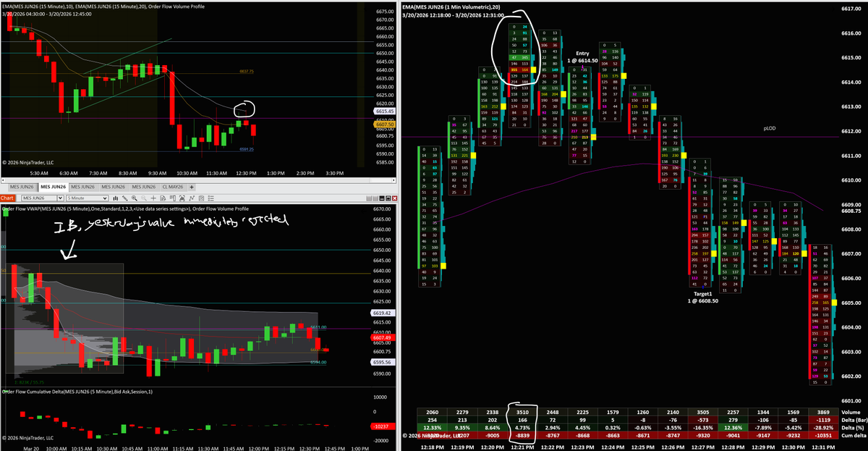Viewport: 868px width, 451px height.
Task: Click the -10237 cumulative delta marker
Action: [x=384, y=426]
